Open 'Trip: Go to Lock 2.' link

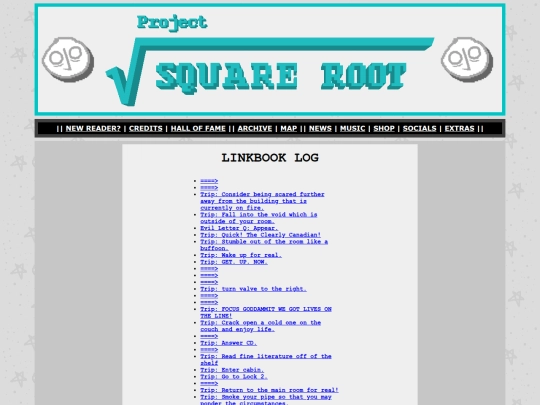(x=234, y=377)
